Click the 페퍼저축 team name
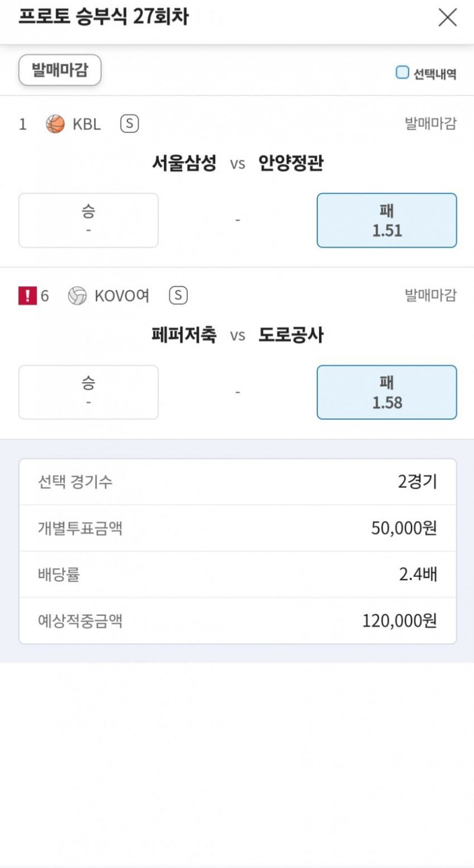The width and height of the screenshot is (474, 868). pos(184,335)
